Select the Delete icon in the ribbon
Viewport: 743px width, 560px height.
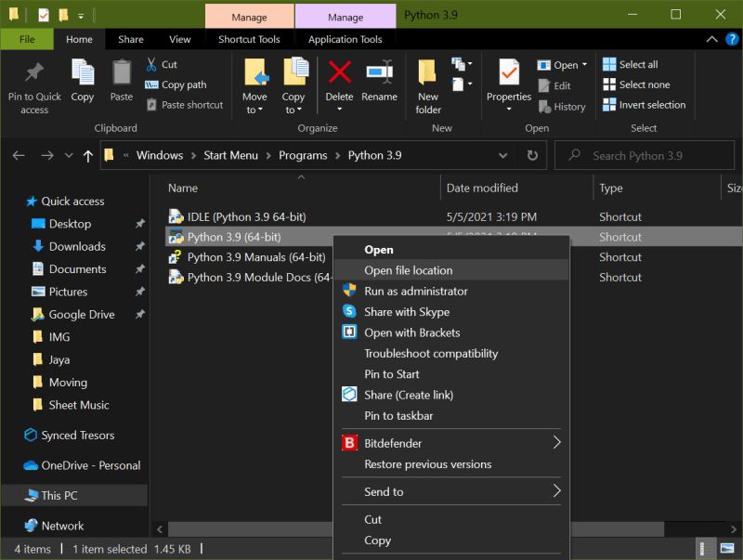pos(339,82)
